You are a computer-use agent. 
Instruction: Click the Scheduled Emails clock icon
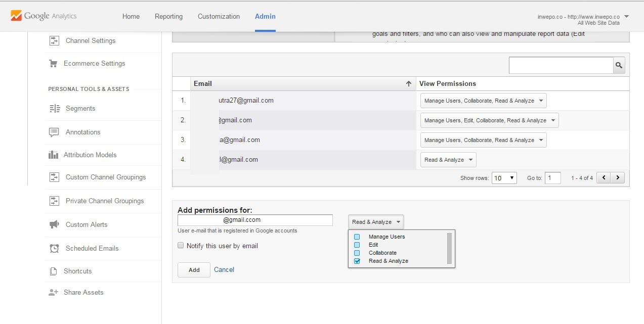tap(54, 248)
